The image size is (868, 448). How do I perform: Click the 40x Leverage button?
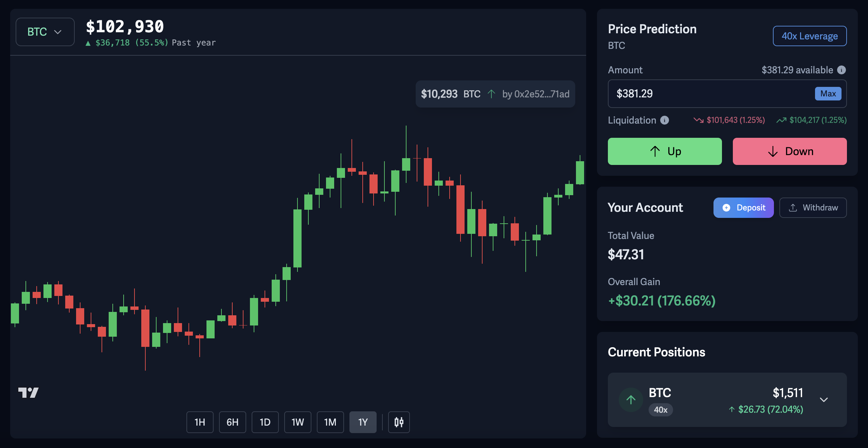810,36
